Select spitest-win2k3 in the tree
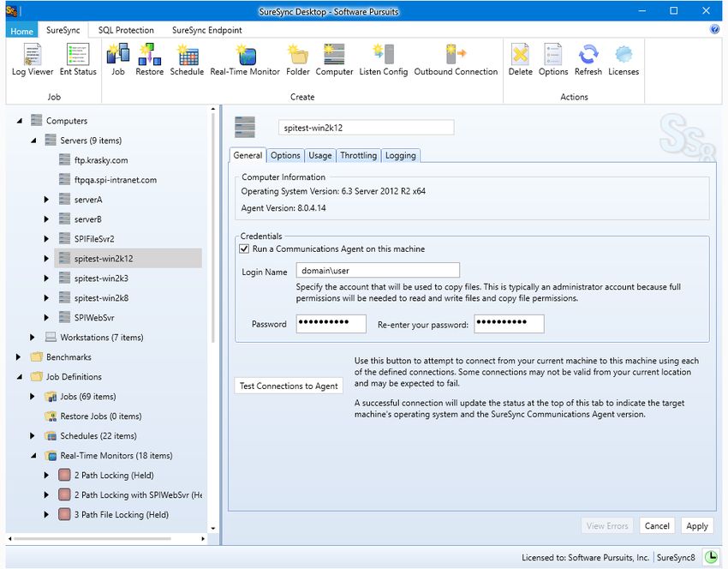Viewport: 728px width, 569px height. pos(101,279)
